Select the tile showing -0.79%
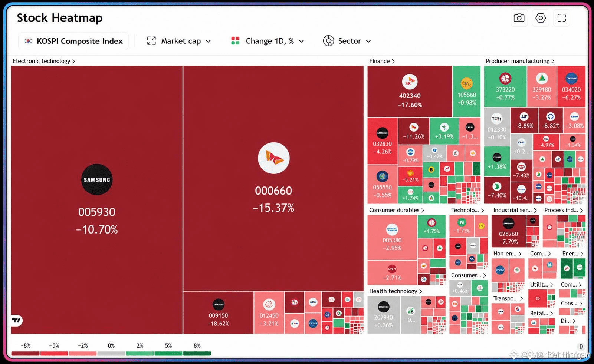Image resolution: width=594 pixels, height=364 pixels. point(410,156)
